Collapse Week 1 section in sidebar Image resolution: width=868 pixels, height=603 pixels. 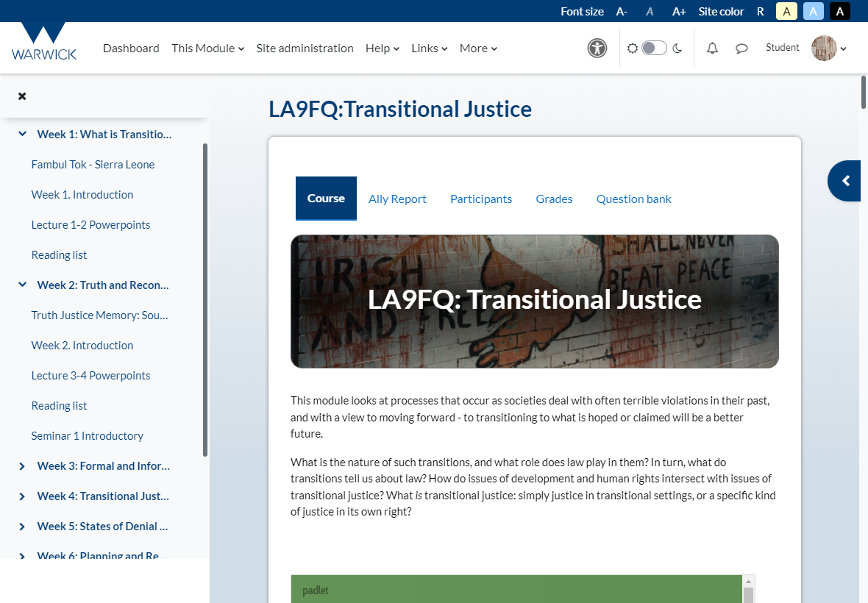[x=22, y=135]
